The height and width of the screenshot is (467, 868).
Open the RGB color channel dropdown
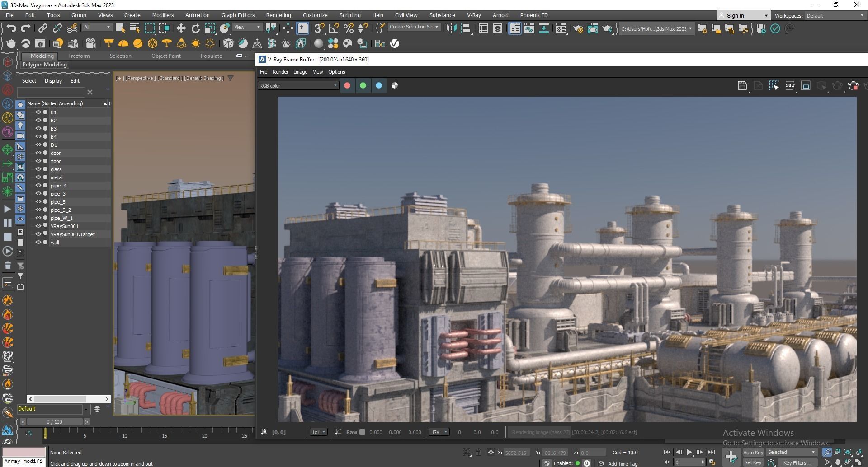coord(298,85)
